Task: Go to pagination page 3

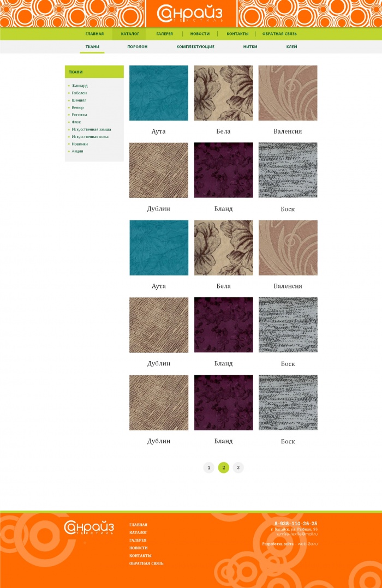Action: 238,467
